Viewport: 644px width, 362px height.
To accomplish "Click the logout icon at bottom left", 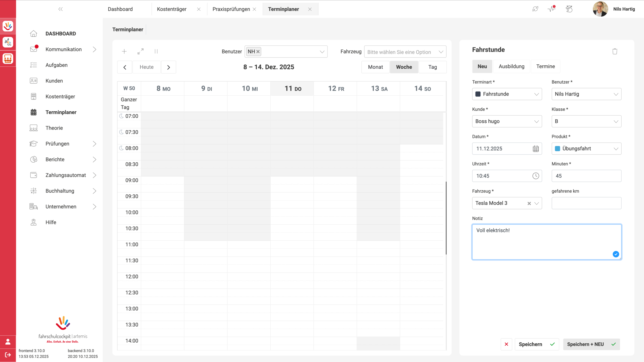I will pos(8,355).
